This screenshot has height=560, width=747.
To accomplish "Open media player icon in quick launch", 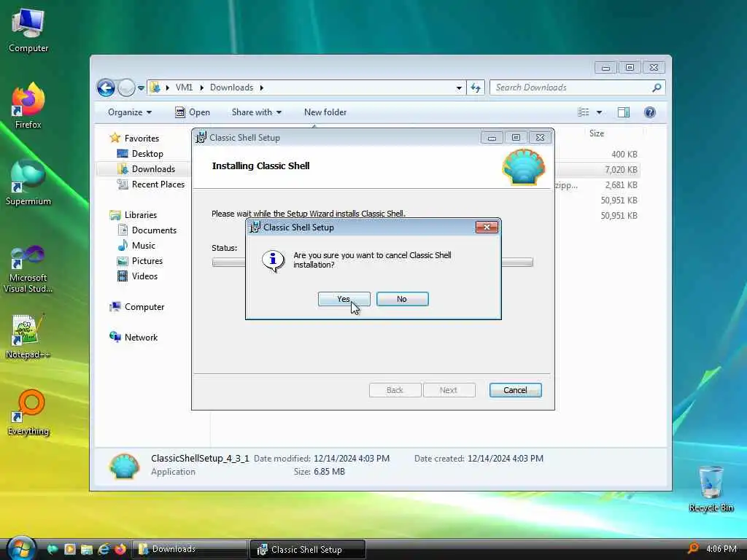I will click(x=70, y=549).
